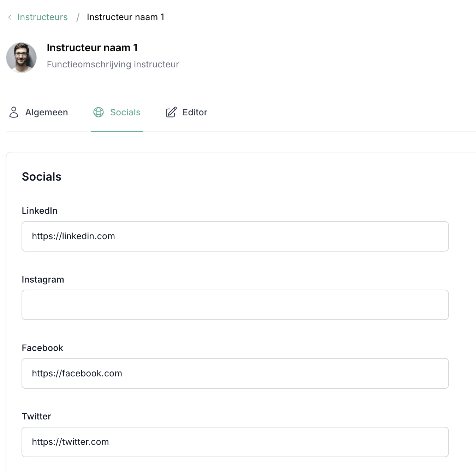Click the globe icon of Socials tab

99,112
